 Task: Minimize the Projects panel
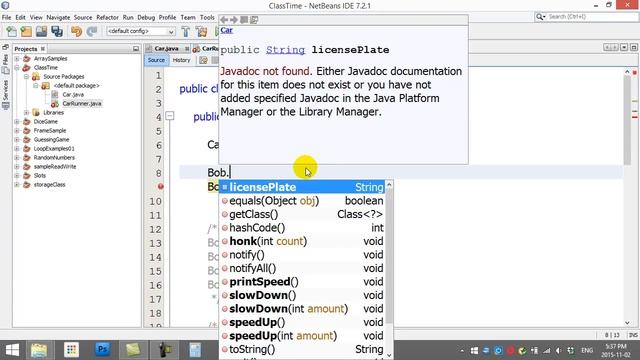click(x=136, y=49)
